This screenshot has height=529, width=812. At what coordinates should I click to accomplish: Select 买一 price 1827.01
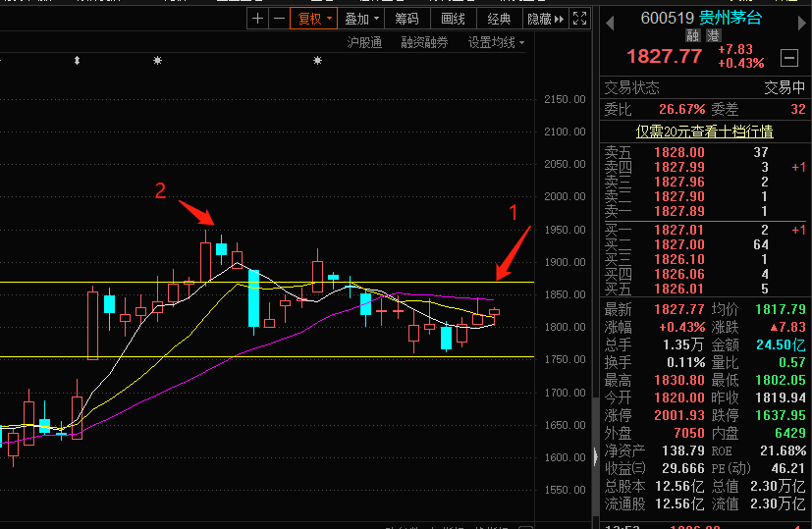[678, 230]
